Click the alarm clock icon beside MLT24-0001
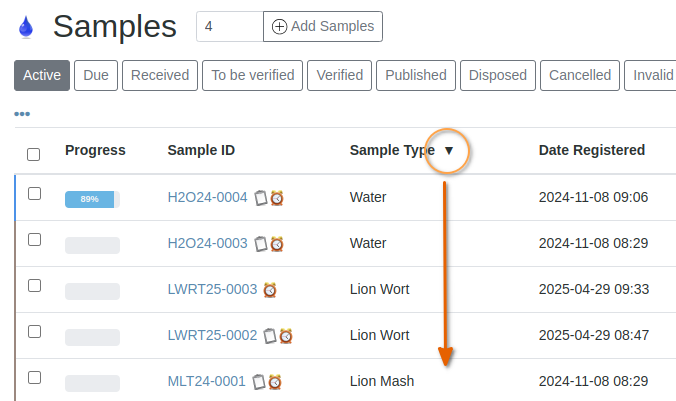The width and height of the screenshot is (676, 401). tap(275, 382)
